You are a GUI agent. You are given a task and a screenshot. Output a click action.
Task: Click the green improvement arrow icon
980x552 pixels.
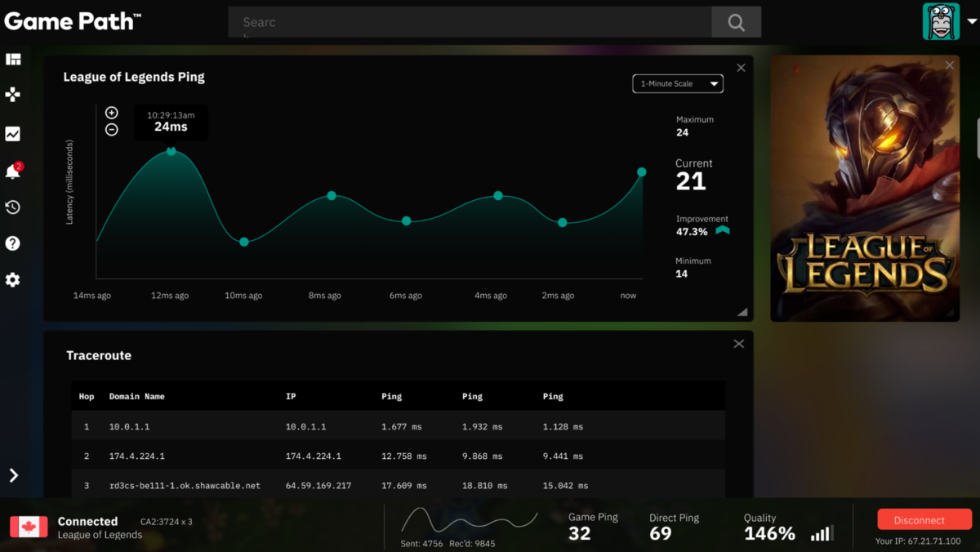723,231
